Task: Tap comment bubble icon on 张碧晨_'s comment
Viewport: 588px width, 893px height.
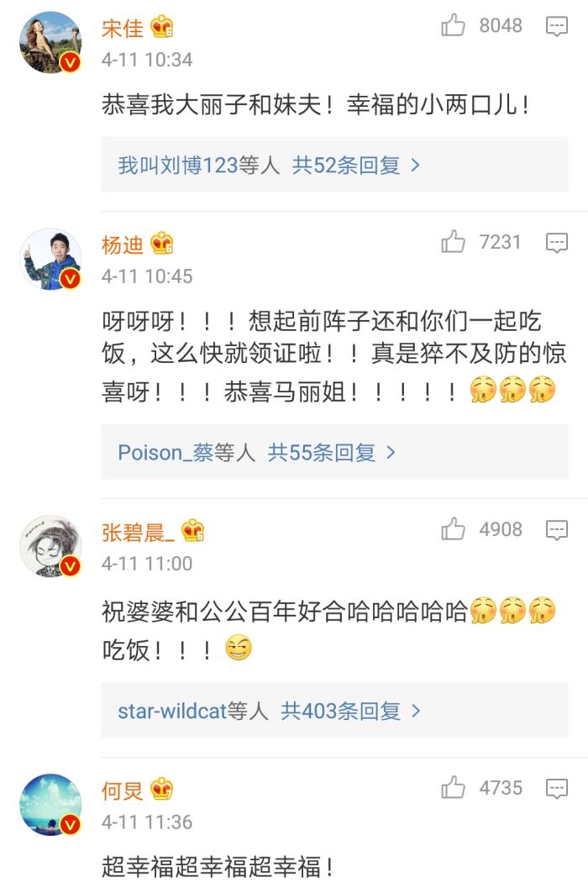Action: [x=556, y=530]
